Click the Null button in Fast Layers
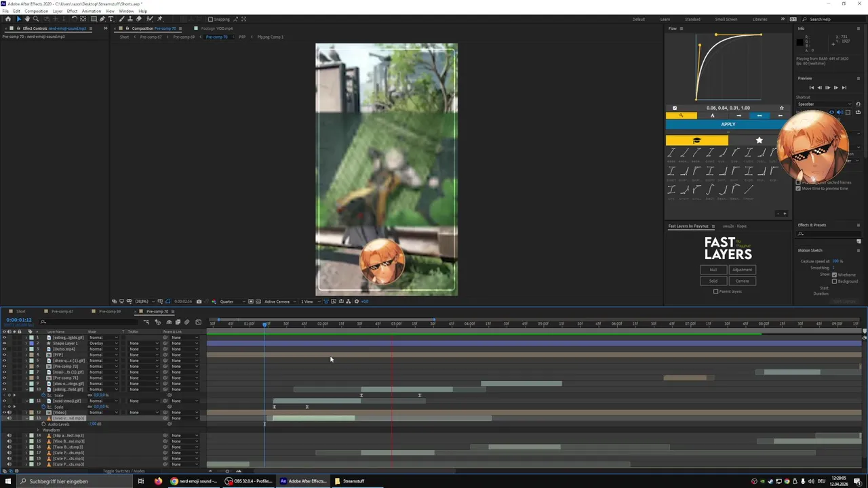The image size is (868, 488). pos(713,269)
